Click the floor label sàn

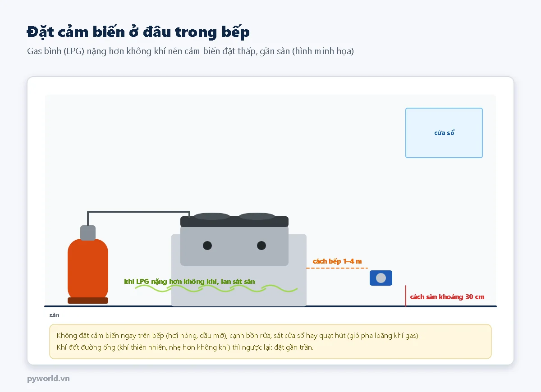(54, 315)
